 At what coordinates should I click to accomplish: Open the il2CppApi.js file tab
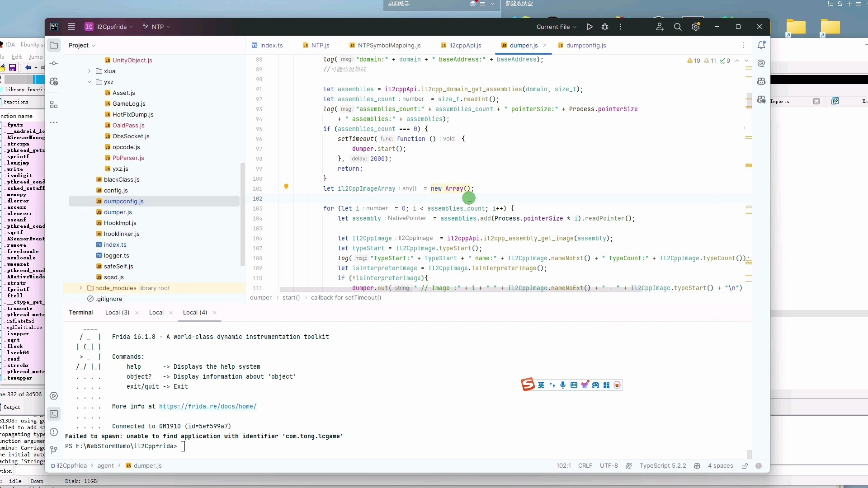coord(464,45)
